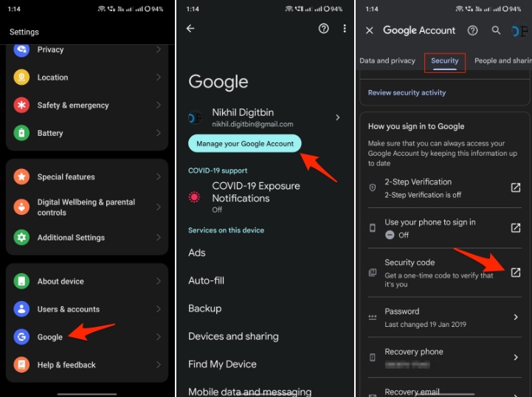Tap the About device icon
The width and height of the screenshot is (532, 397).
(x=21, y=281)
